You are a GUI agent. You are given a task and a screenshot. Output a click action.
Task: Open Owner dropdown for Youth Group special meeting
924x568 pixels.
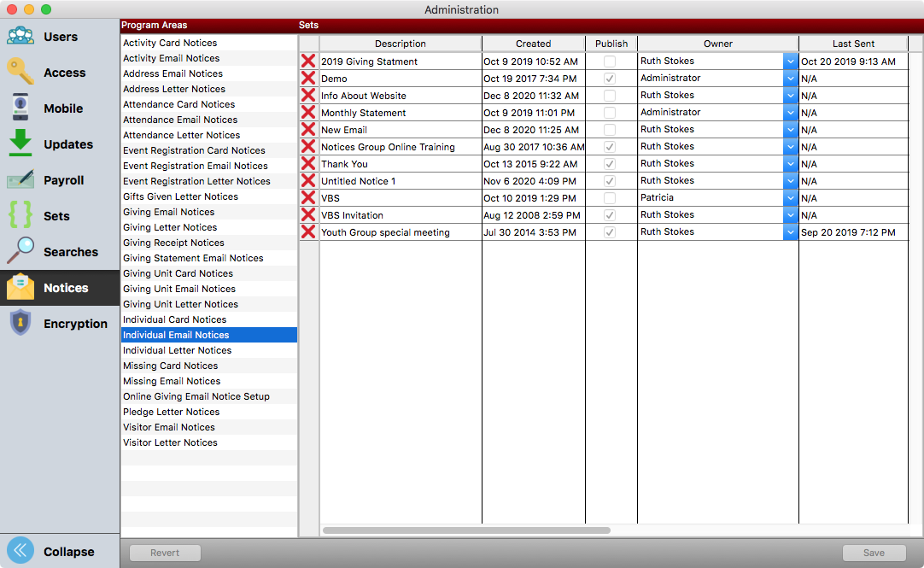[x=790, y=232]
